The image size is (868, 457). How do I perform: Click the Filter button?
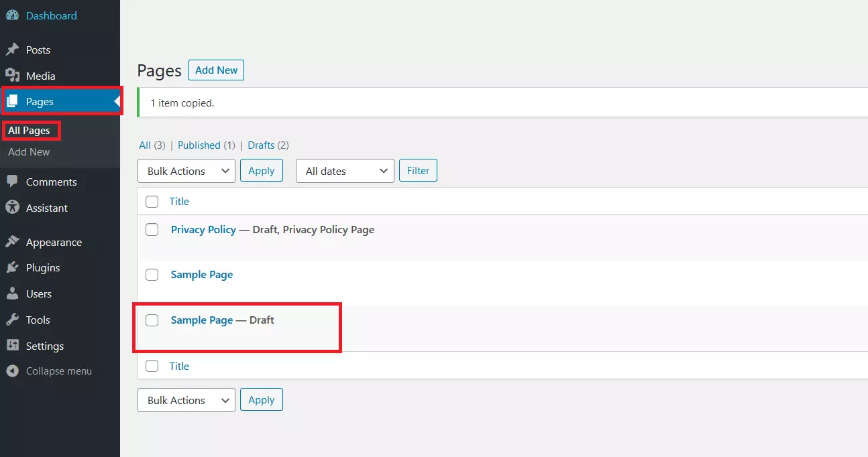418,170
